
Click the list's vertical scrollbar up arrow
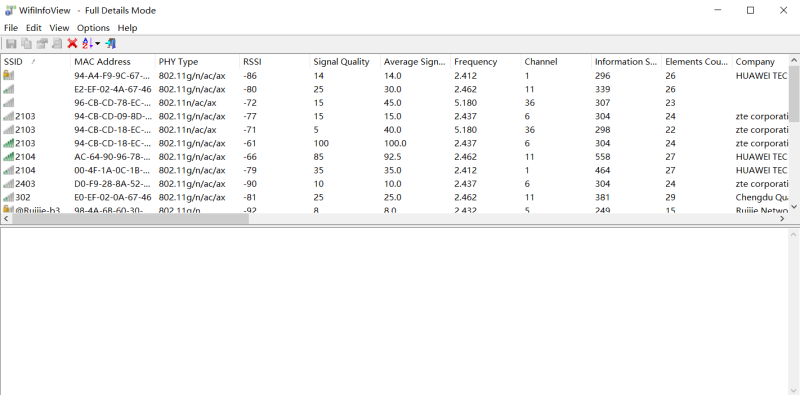coord(793,60)
